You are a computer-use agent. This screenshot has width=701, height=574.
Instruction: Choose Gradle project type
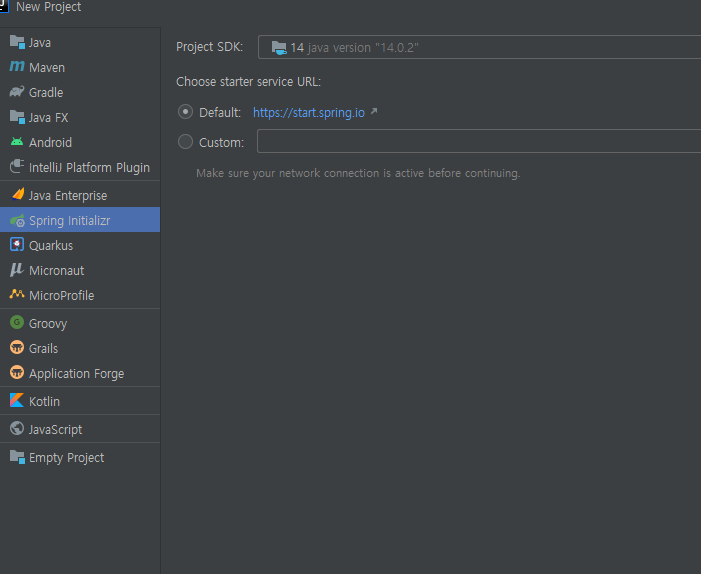coord(80,93)
